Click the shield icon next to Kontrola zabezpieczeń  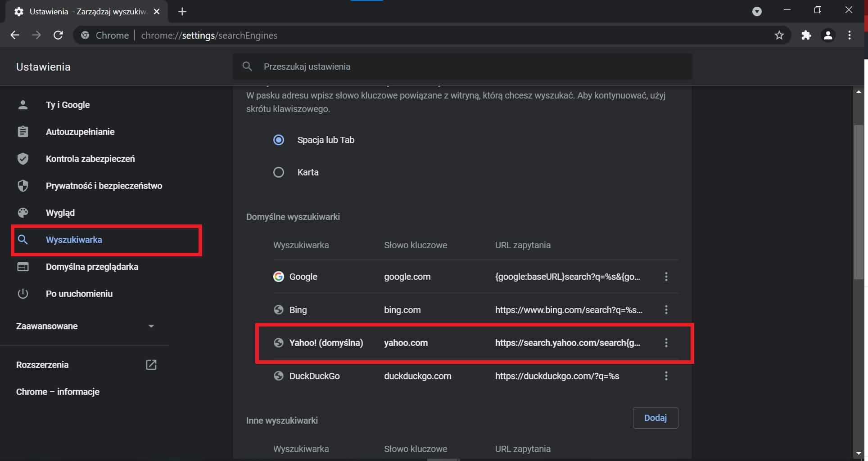(23, 158)
